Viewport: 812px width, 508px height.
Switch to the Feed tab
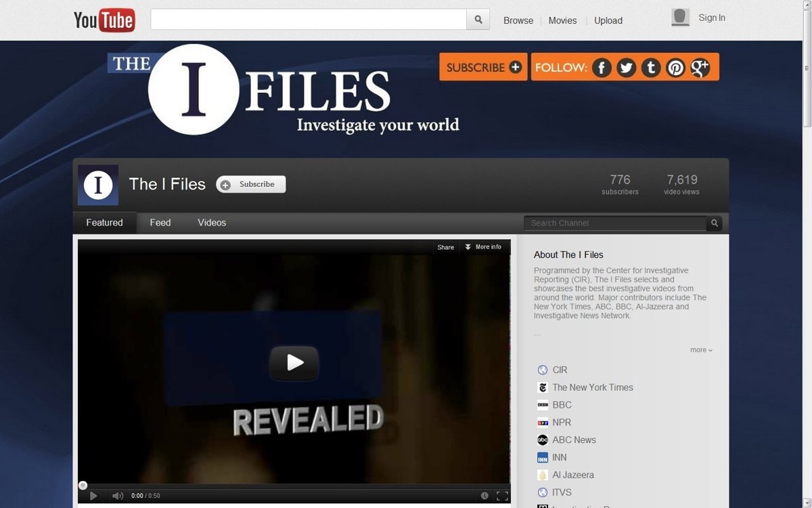[160, 223]
